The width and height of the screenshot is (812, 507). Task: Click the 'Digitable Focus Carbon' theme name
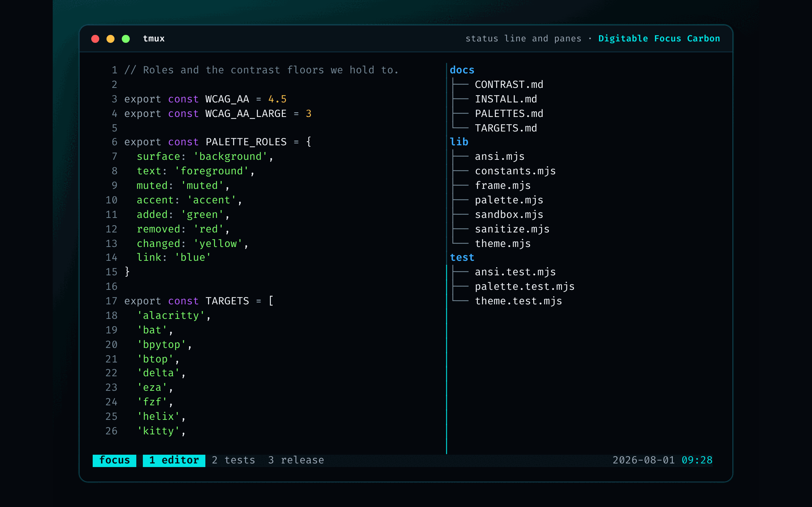(x=659, y=38)
